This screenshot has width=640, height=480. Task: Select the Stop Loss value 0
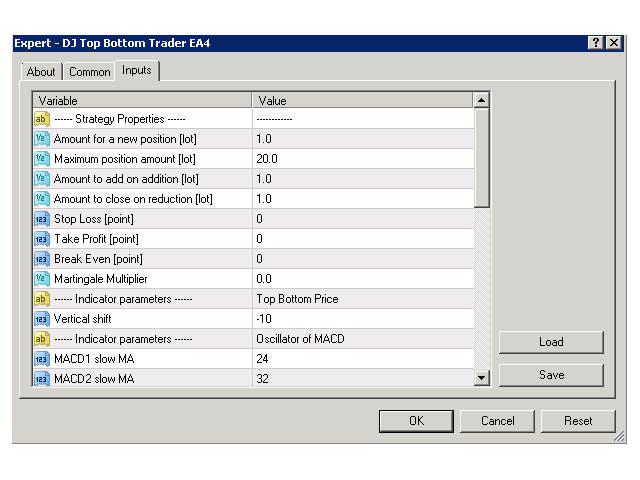click(259, 219)
